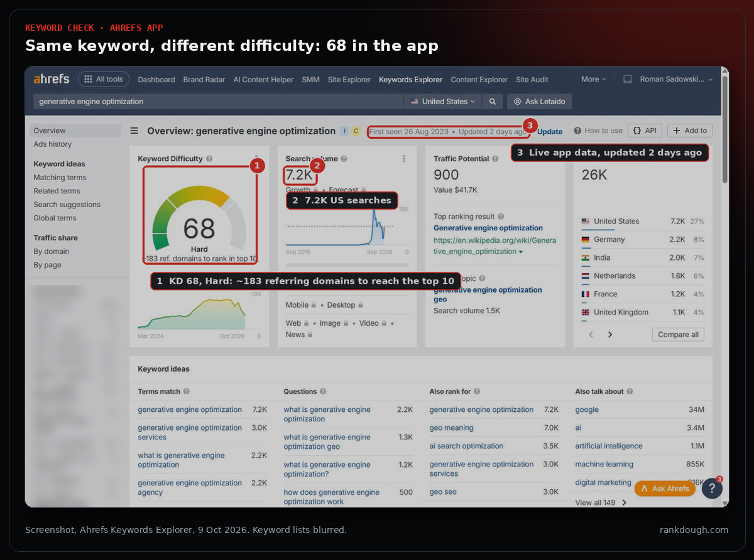The height and width of the screenshot is (560, 754).
Task: Click the keyword search input field
Action: (x=218, y=101)
